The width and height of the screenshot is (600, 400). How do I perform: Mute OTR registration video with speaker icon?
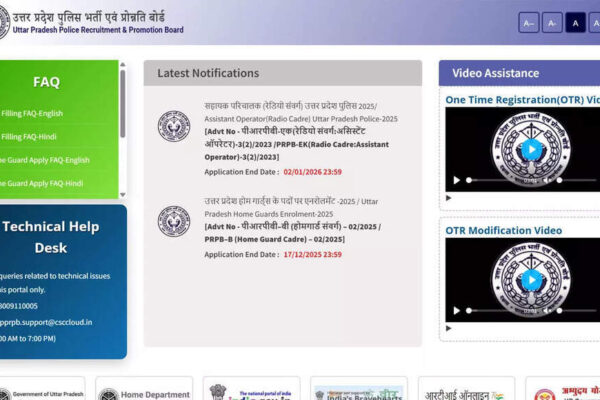pyautogui.click(x=547, y=180)
